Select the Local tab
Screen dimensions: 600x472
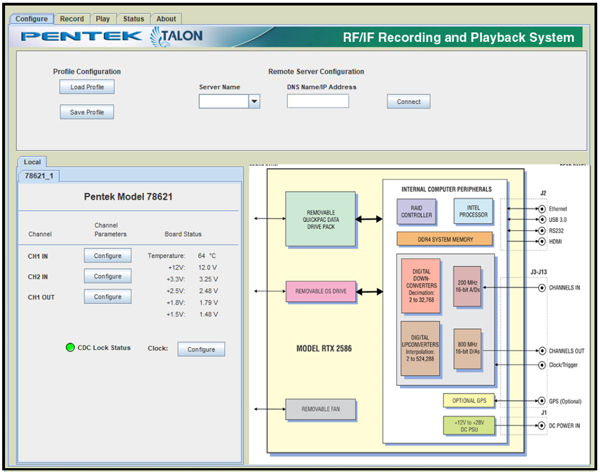click(32, 162)
